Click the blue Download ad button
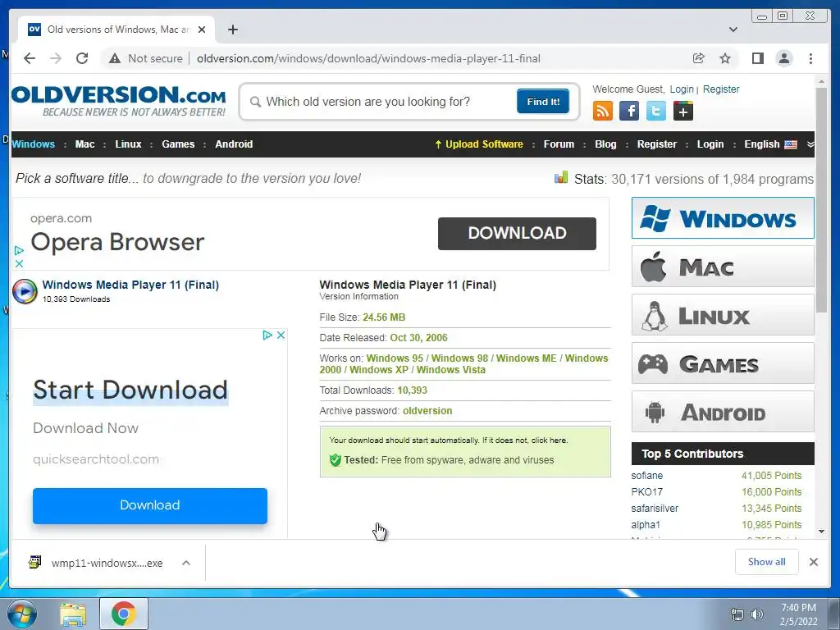840x630 pixels. coord(150,505)
